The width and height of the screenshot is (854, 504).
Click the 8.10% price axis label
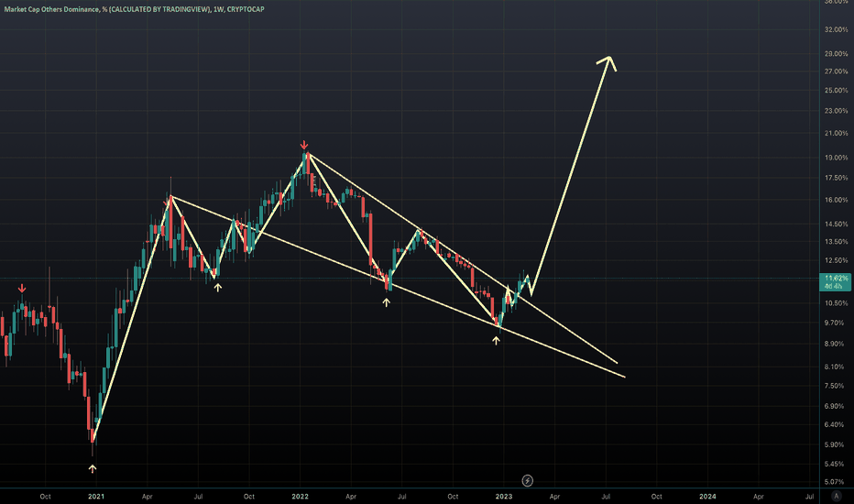836,367
